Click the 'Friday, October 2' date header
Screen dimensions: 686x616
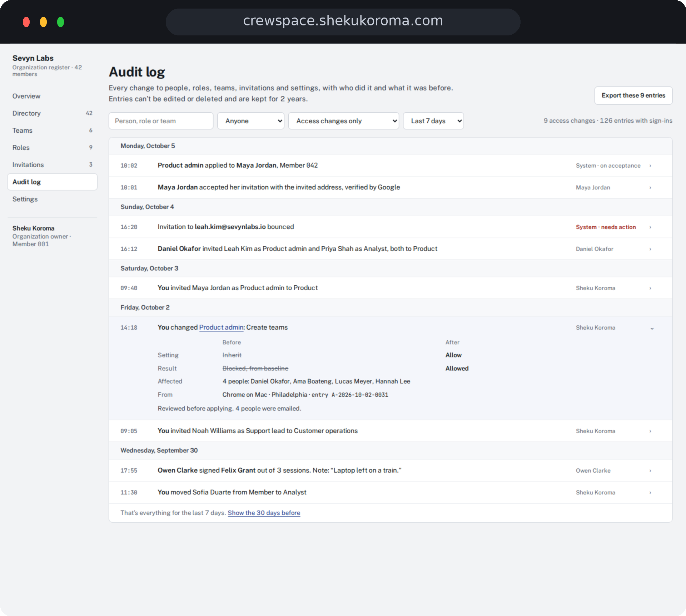(145, 307)
